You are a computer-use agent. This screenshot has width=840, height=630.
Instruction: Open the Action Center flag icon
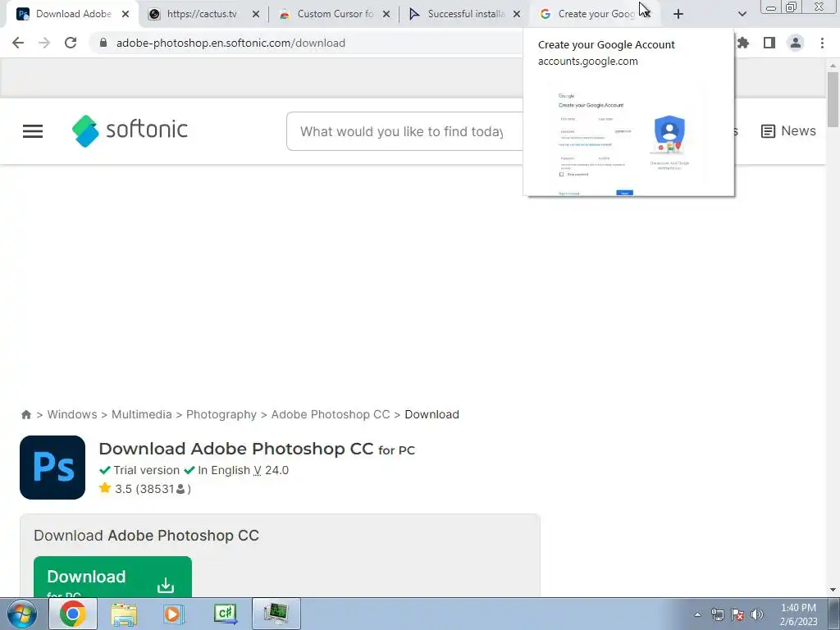737,614
